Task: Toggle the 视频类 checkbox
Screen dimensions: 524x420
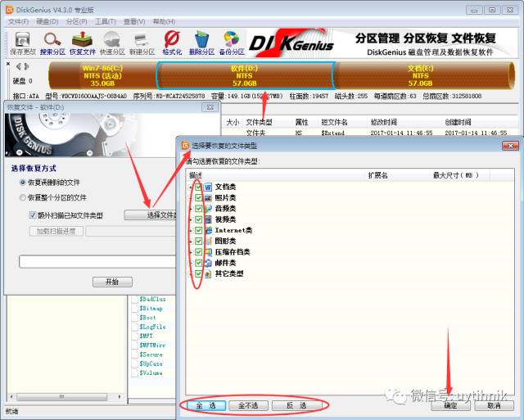Action: (x=198, y=219)
